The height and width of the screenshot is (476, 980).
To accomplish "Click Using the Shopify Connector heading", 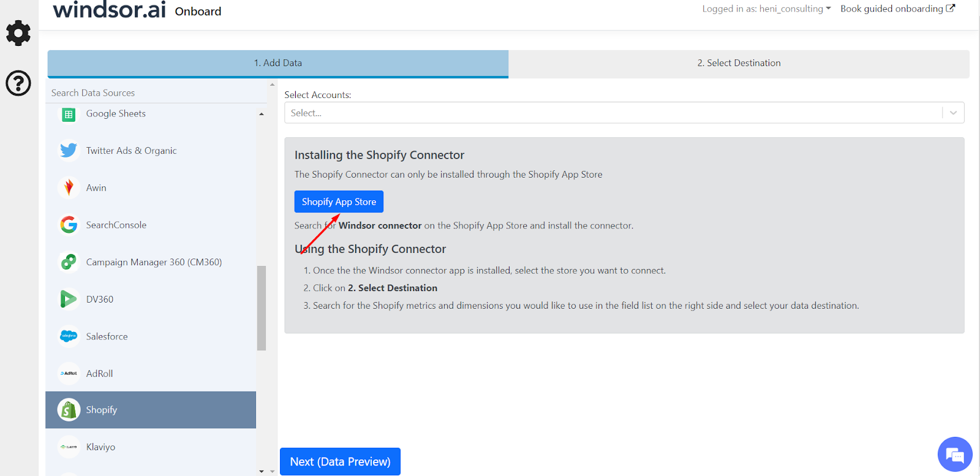I will point(370,249).
